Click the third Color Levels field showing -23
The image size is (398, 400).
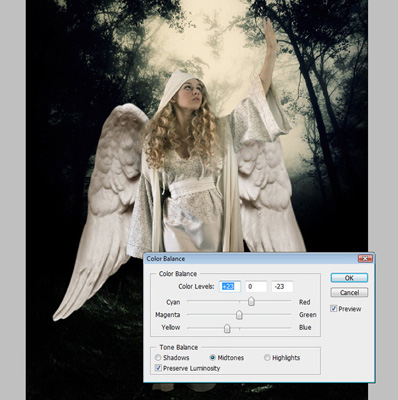(282, 286)
